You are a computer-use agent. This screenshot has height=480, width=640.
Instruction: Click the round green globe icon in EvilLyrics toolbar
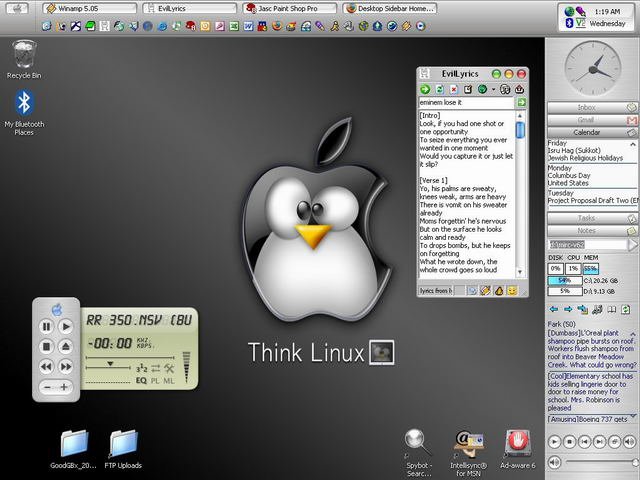(x=482, y=89)
